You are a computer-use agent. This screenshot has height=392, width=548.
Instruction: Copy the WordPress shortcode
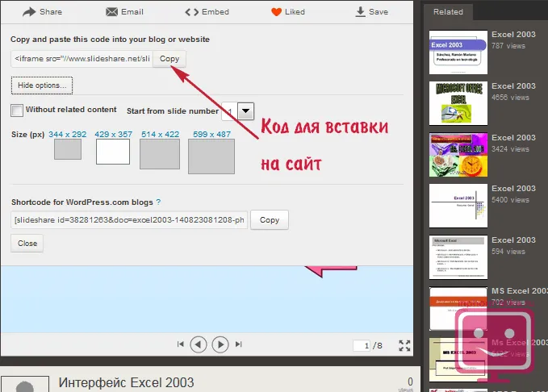coord(270,219)
